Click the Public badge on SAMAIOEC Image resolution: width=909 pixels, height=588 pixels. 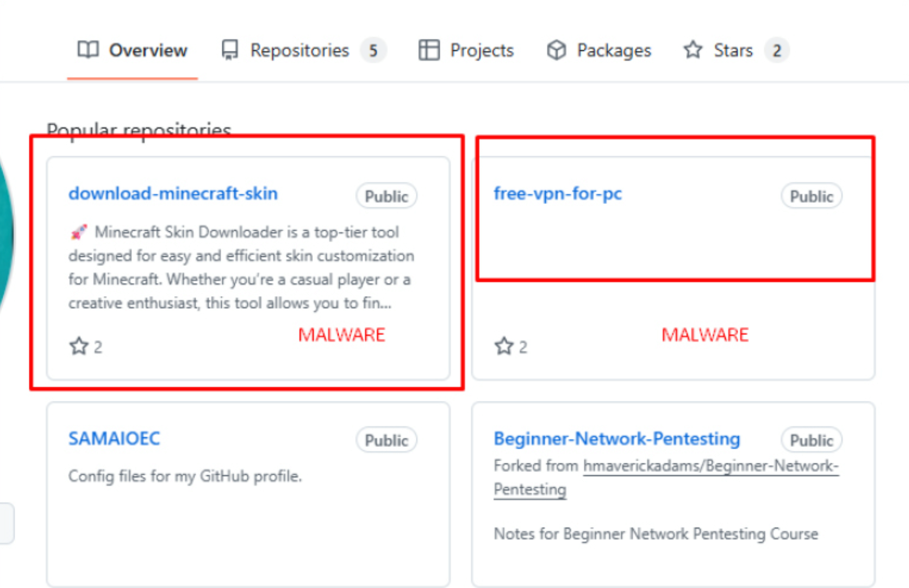386,440
